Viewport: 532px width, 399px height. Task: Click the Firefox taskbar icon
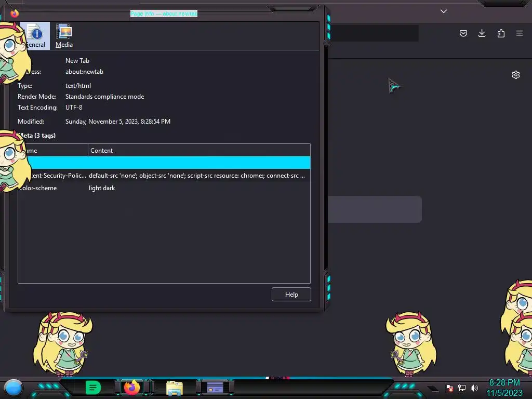click(132, 387)
